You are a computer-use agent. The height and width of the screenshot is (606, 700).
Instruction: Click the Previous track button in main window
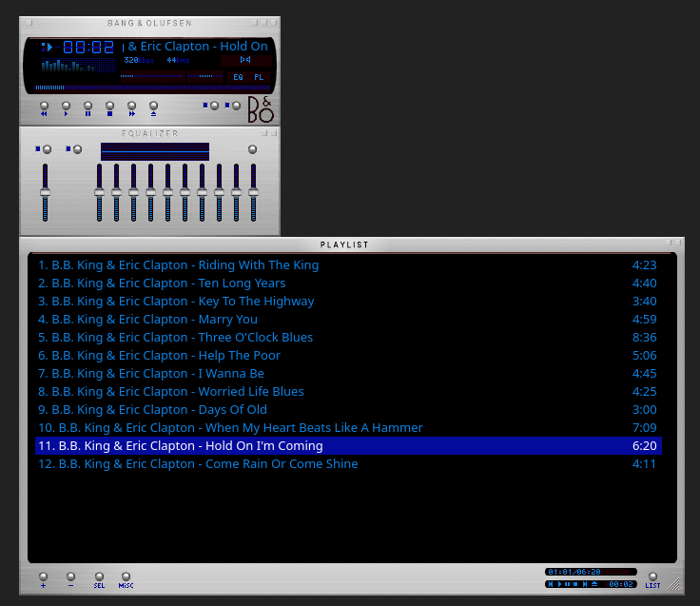pos(44,108)
